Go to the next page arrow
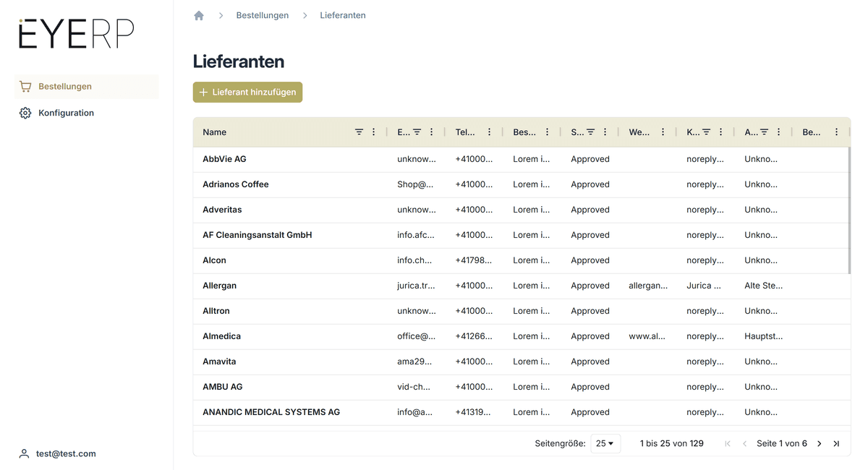 click(819, 443)
